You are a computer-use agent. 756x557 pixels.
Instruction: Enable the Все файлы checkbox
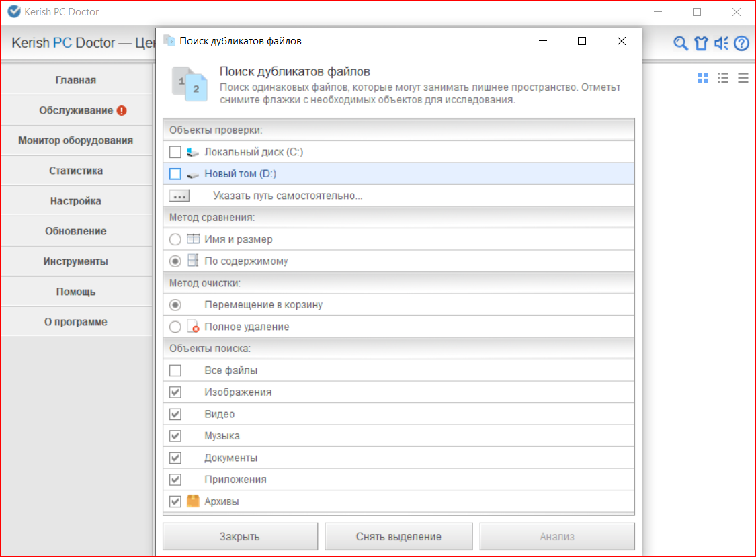coord(175,370)
